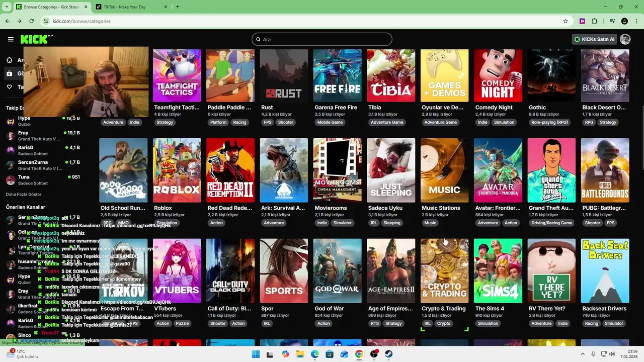This screenshot has height=362, width=644.
Task: Click the microphone tray icon
Action: [593, 354]
